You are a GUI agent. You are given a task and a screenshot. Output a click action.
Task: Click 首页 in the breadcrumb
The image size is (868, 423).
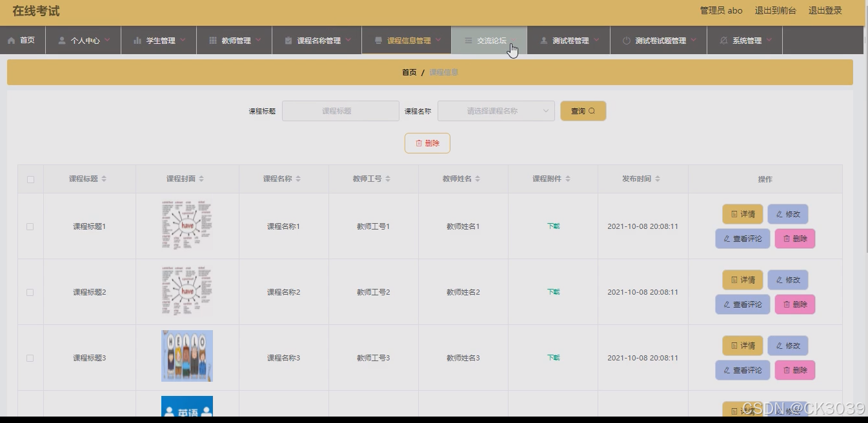(x=409, y=72)
